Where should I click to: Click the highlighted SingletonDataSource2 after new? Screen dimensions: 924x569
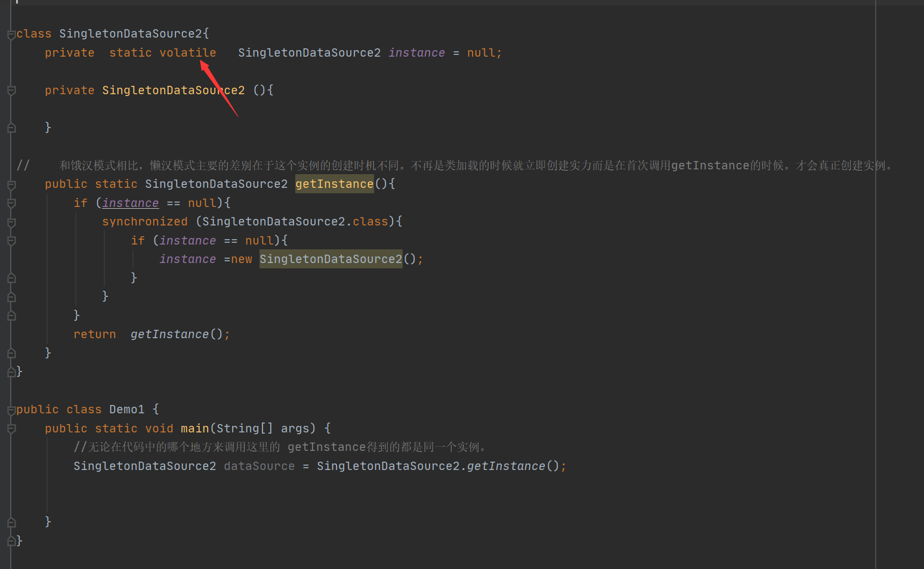tap(331, 259)
